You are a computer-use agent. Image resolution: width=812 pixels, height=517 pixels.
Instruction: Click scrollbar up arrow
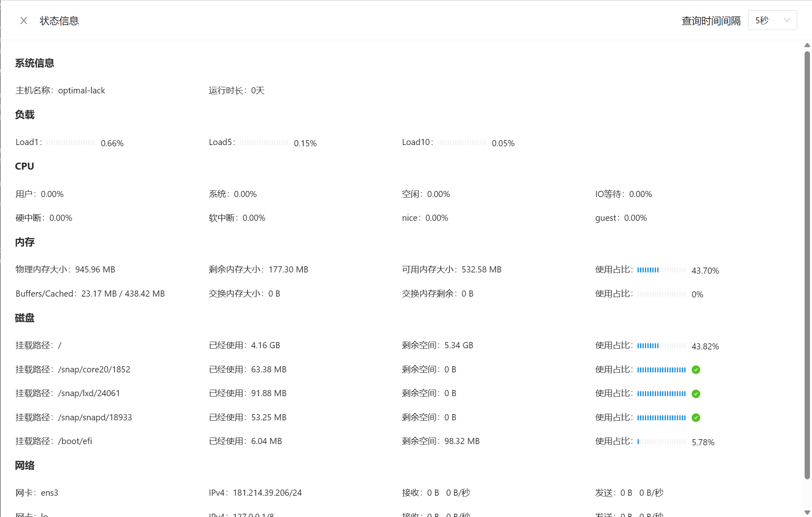pos(807,45)
